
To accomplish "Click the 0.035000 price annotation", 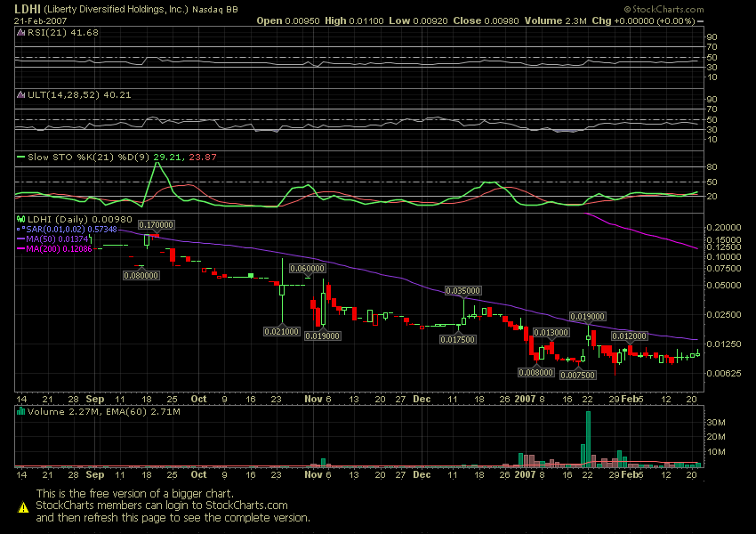I will pos(462,290).
